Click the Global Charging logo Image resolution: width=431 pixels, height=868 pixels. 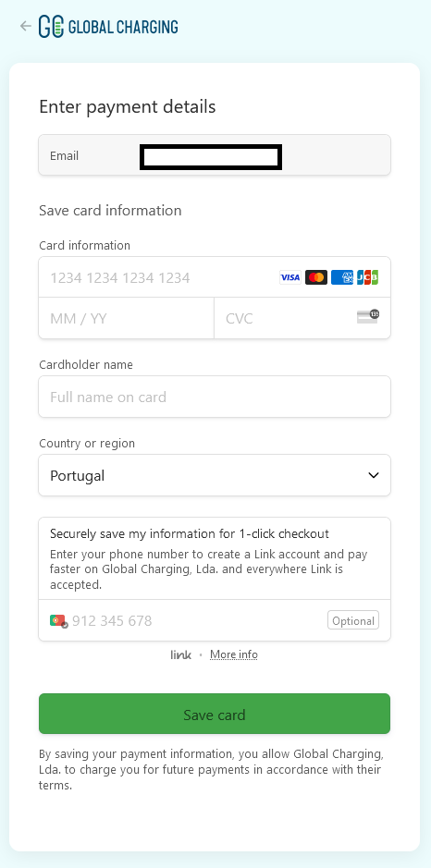coord(108,27)
